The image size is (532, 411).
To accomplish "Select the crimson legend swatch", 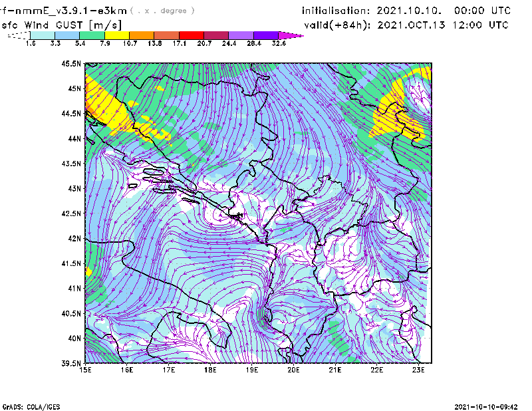I will pyautogui.click(x=216, y=35).
